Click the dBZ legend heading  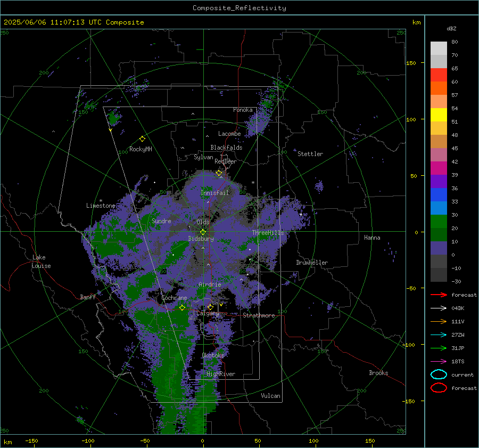tap(451, 28)
